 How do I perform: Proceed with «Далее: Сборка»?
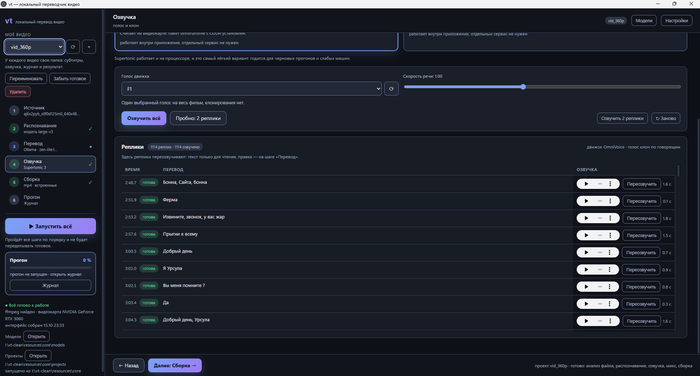[175, 365]
